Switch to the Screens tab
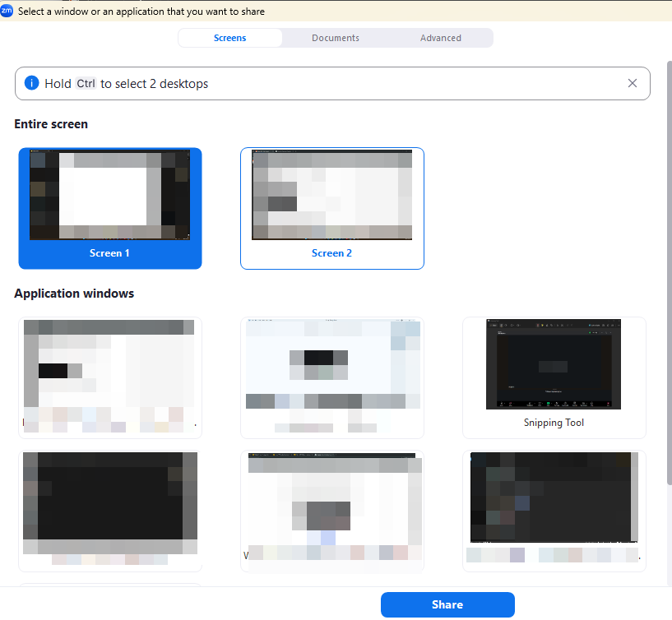This screenshot has width=672, height=620. point(229,38)
